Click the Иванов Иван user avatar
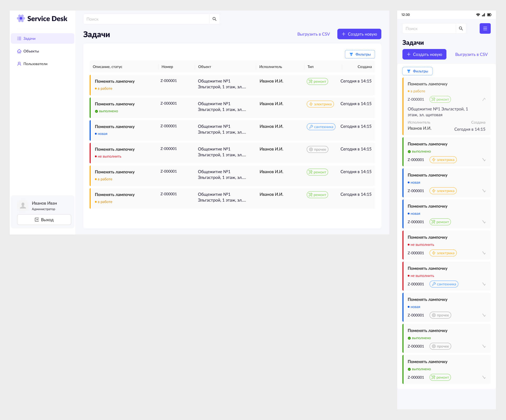 (23, 206)
